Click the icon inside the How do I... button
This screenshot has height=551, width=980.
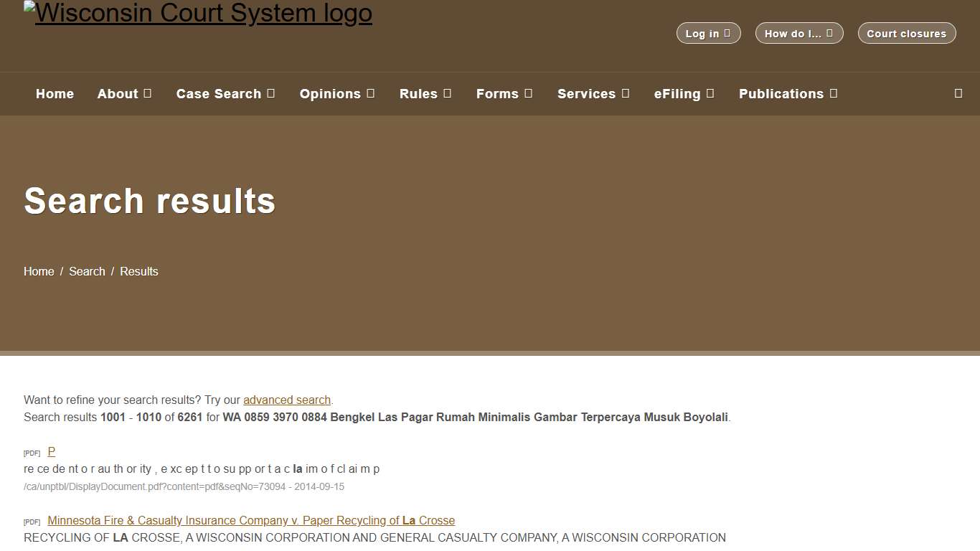831,33
